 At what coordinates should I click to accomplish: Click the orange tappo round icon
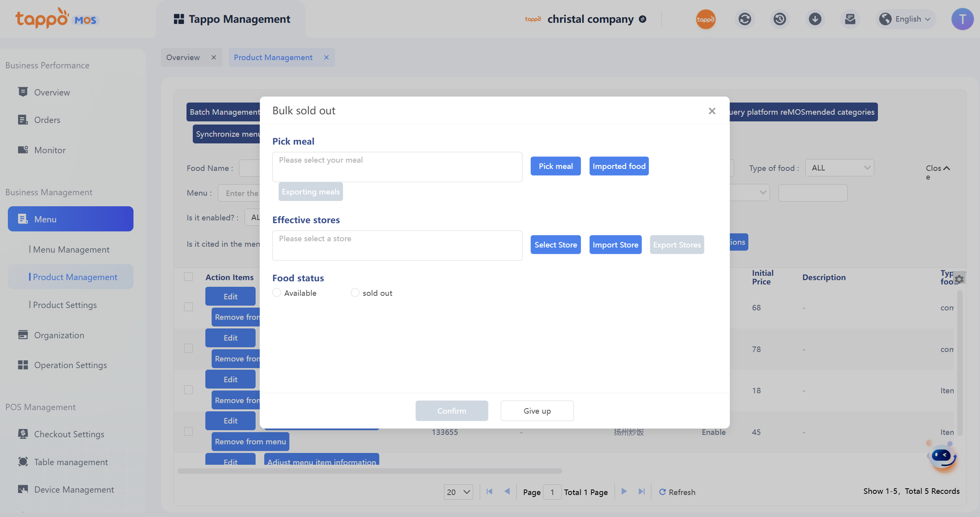(706, 19)
